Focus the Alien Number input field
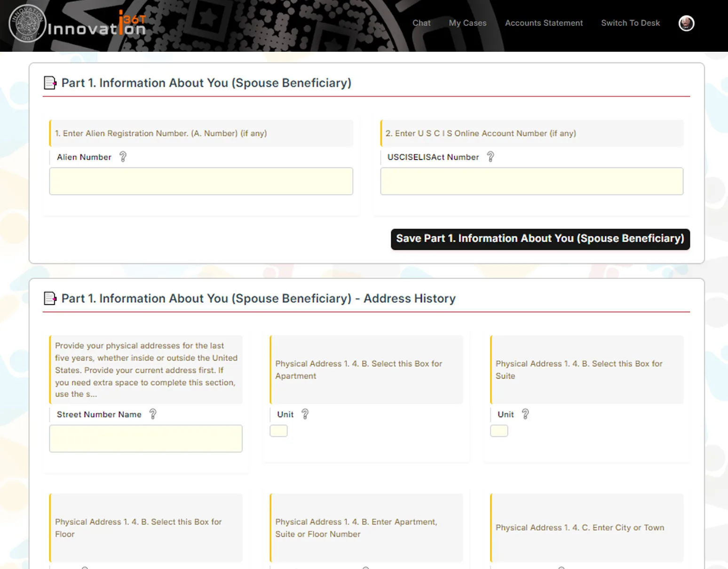The width and height of the screenshot is (728, 569). pyautogui.click(x=201, y=181)
